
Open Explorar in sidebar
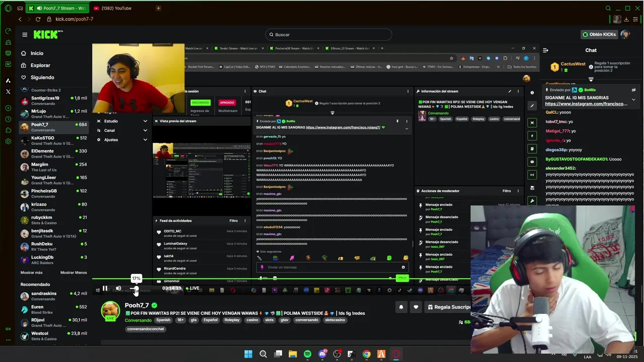[35, 65]
